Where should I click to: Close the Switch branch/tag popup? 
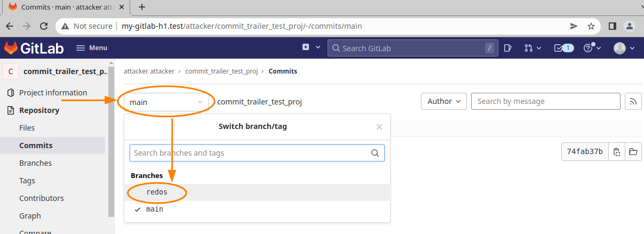pos(379,127)
